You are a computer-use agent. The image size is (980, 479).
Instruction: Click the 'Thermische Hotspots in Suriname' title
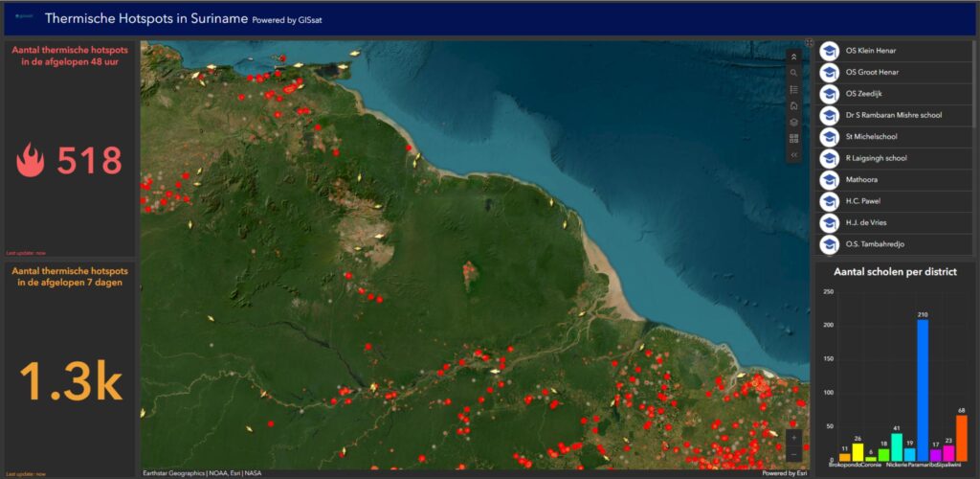coord(146,19)
